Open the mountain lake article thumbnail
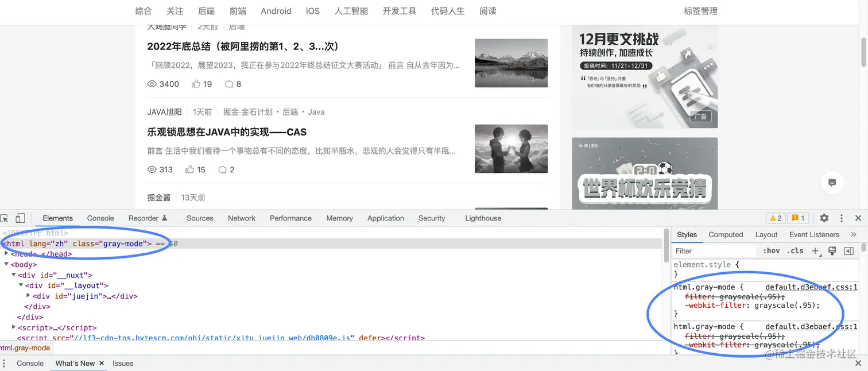 (511, 63)
